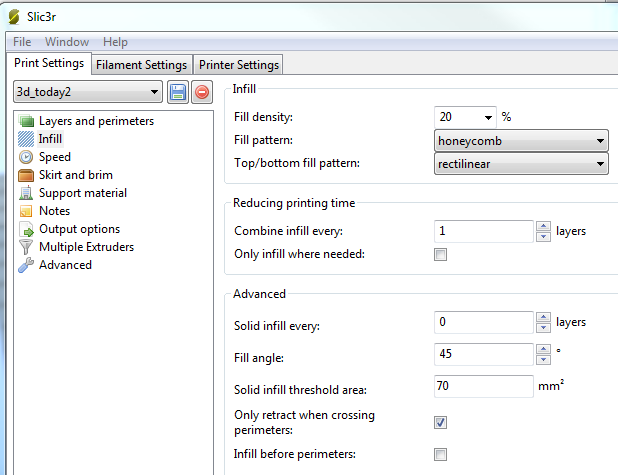
Task: Click the Speed clock icon
Action: (26, 157)
